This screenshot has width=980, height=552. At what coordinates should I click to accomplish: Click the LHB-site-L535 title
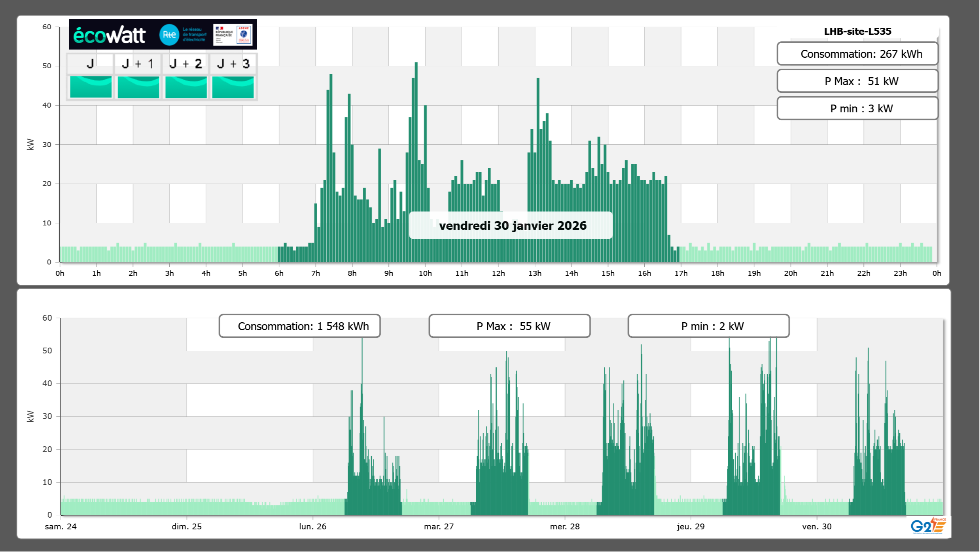click(857, 31)
